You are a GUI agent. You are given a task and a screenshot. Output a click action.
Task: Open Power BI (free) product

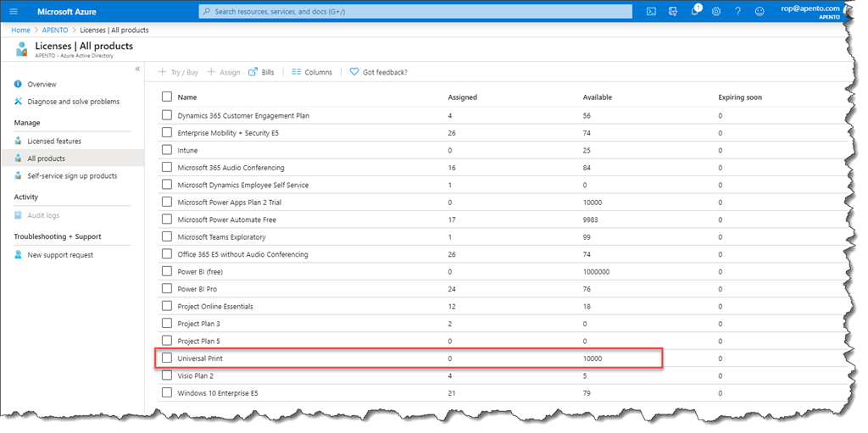(200, 272)
